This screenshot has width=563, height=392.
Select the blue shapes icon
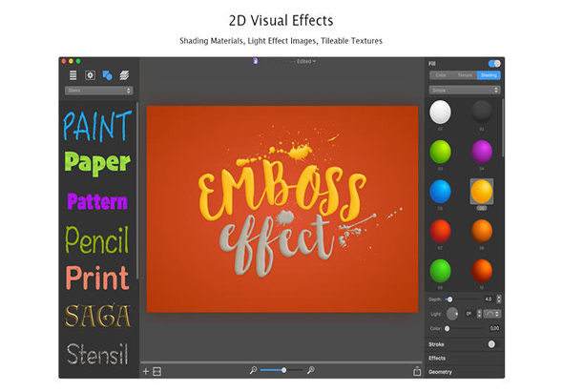point(107,75)
